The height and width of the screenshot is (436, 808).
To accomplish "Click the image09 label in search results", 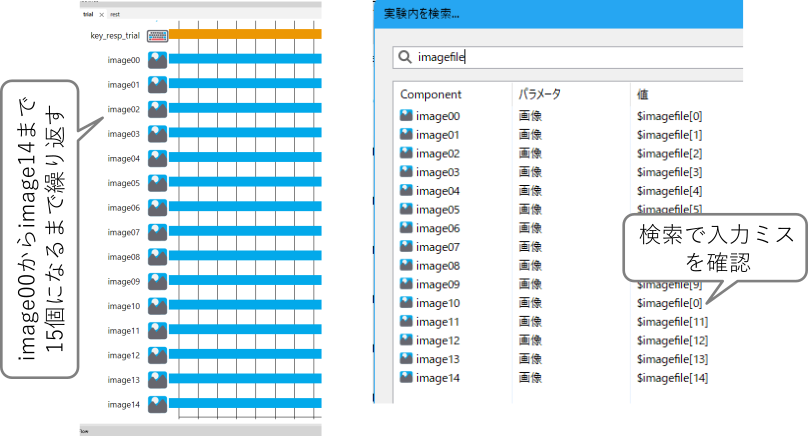I will click(x=437, y=284).
